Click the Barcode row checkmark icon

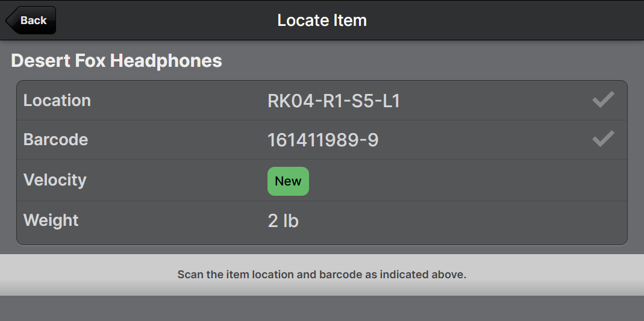pyautogui.click(x=602, y=139)
